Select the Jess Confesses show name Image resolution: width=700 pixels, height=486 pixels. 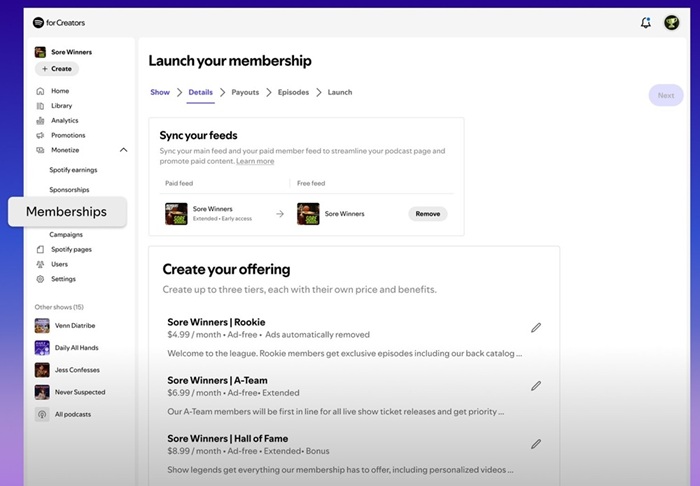pos(77,370)
